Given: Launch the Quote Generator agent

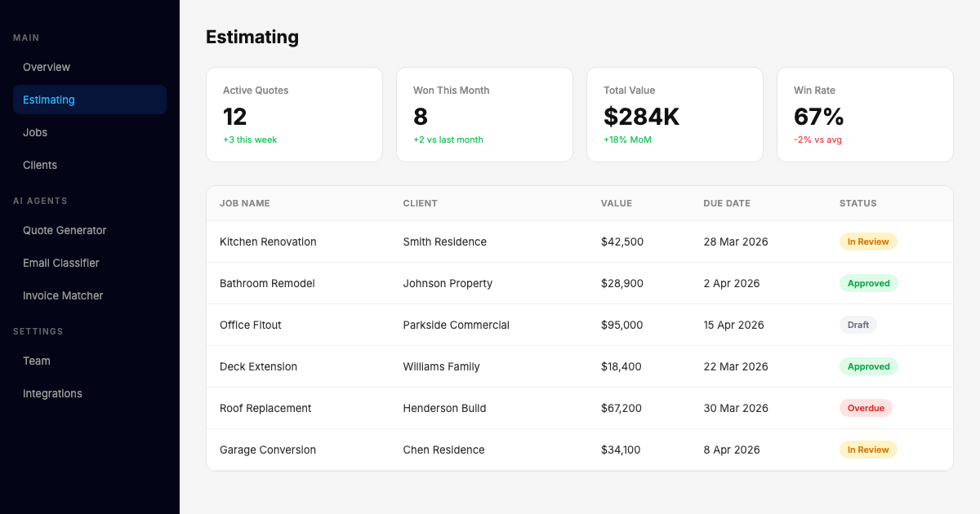Looking at the screenshot, I should tap(65, 230).
